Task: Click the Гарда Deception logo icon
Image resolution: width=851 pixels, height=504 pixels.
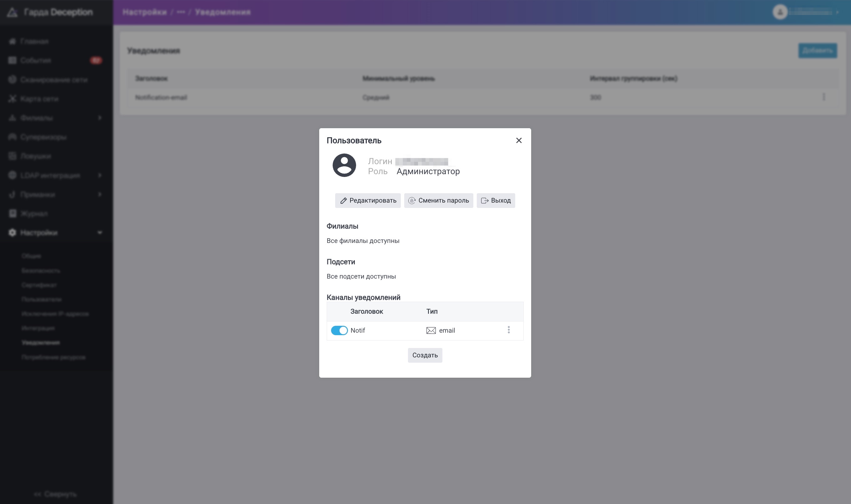Action: [12, 12]
